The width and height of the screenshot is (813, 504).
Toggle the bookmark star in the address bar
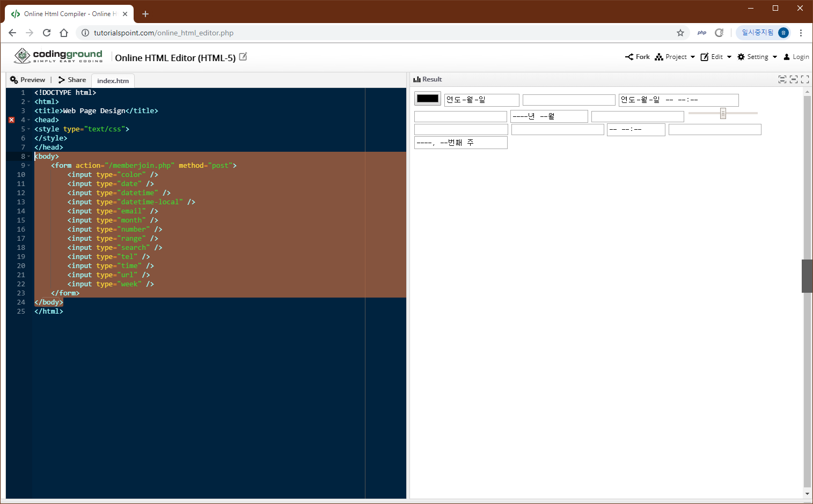680,33
